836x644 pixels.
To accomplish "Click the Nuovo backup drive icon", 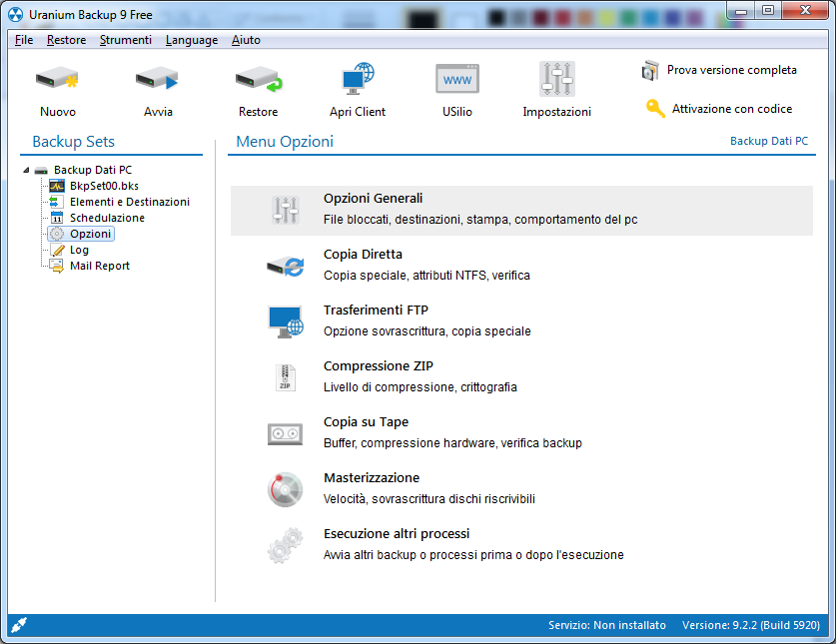I will (x=57, y=79).
